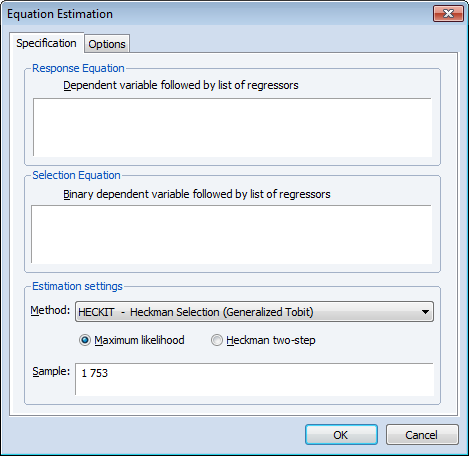This screenshot has width=469, height=456.
Task: Click the Estimation settings group heading
Action: pyautogui.click(x=77, y=286)
